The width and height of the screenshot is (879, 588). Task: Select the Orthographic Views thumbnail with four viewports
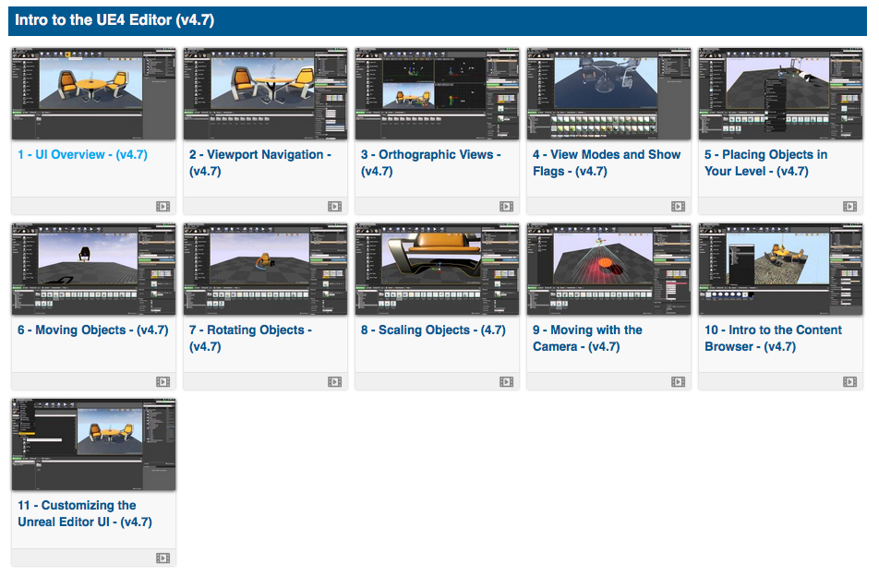[x=438, y=93]
